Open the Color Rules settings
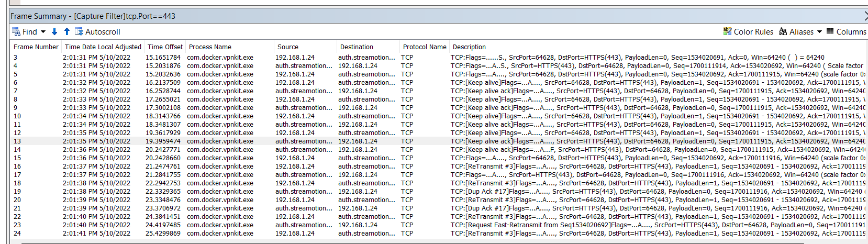The width and height of the screenshot is (868, 244). (748, 32)
